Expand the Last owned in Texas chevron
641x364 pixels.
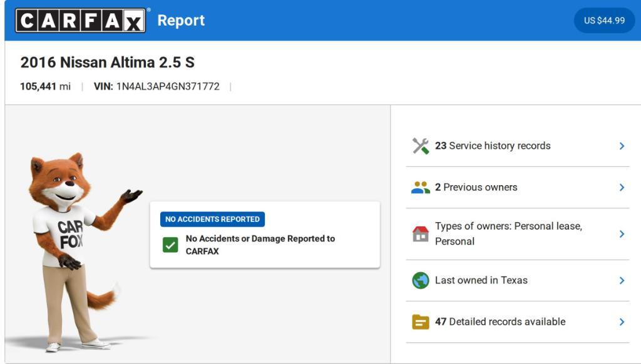(622, 280)
